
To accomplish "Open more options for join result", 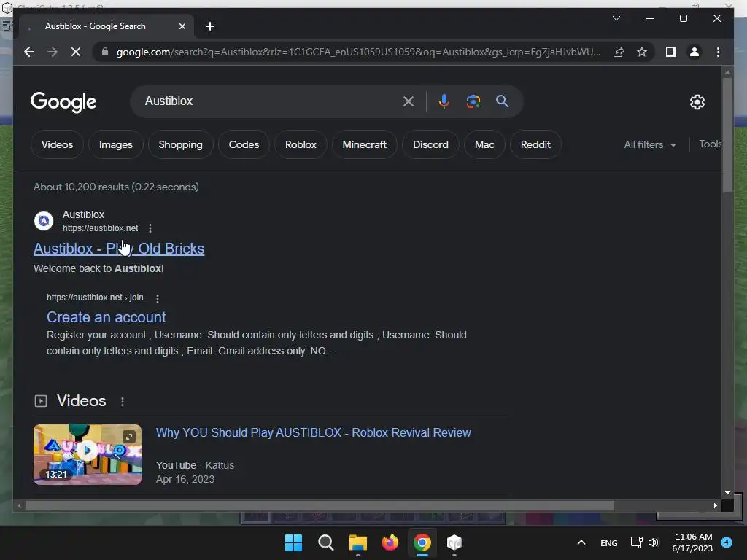I will click(x=158, y=298).
